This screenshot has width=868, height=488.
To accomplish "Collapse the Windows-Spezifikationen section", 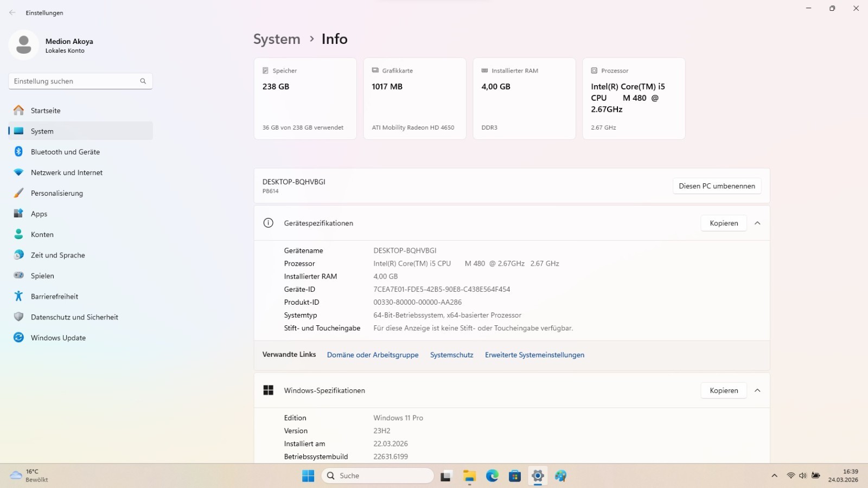I will [x=757, y=390].
